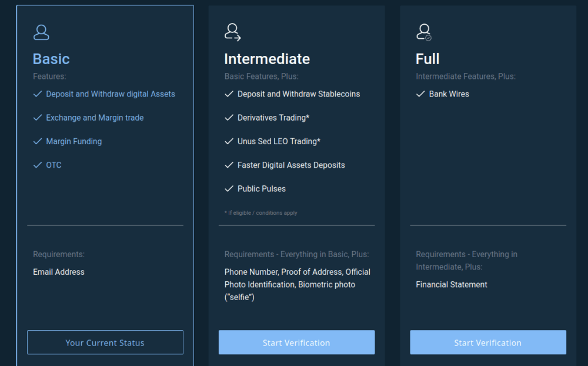Select the Basic heading

pyautogui.click(x=51, y=59)
